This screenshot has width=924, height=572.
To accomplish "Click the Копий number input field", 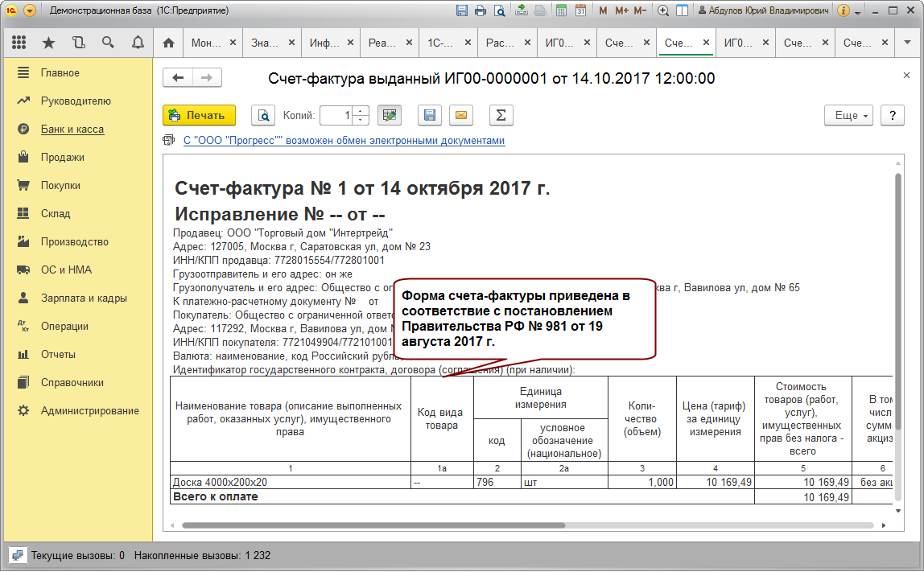I will [337, 116].
